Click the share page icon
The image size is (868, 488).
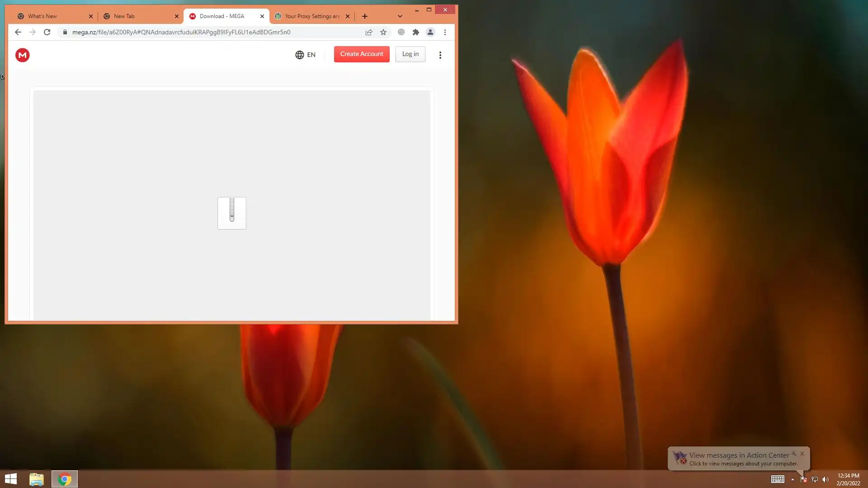[369, 32]
